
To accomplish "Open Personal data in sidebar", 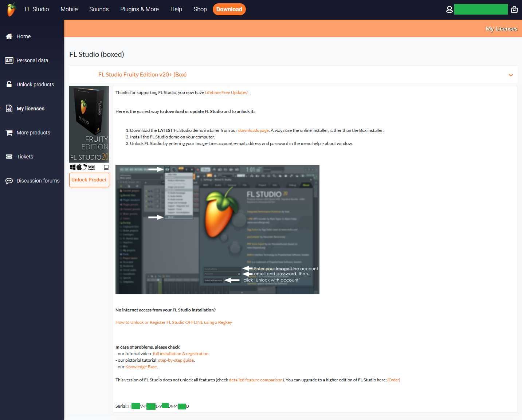I will 32,60.
